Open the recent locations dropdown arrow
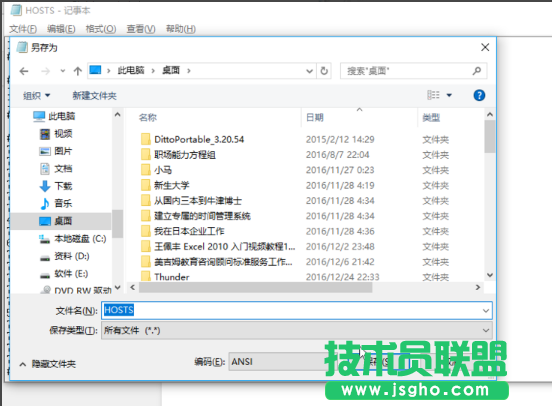The width and height of the screenshot is (552, 406). click(63, 71)
